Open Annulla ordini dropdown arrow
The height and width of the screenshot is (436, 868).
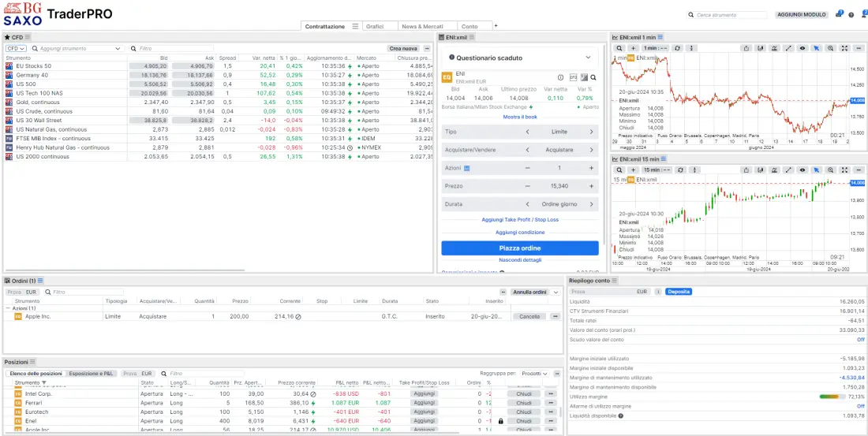point(556,292)
